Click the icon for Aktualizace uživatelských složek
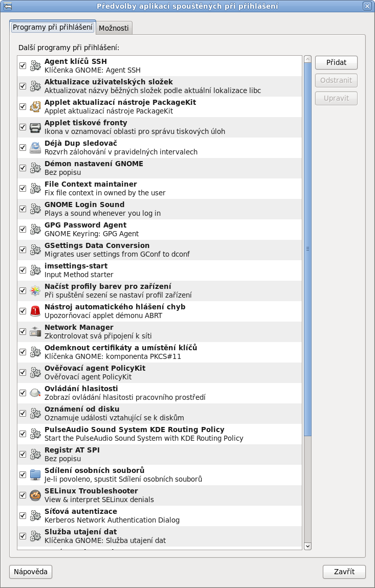Screen dimensions: 375x588 35,86
